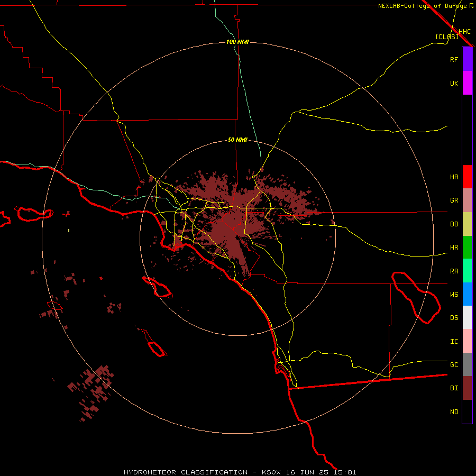This screenshot has height=476, width=476.
Task: Click the [CLAS] units label
Action: [447, 36]
